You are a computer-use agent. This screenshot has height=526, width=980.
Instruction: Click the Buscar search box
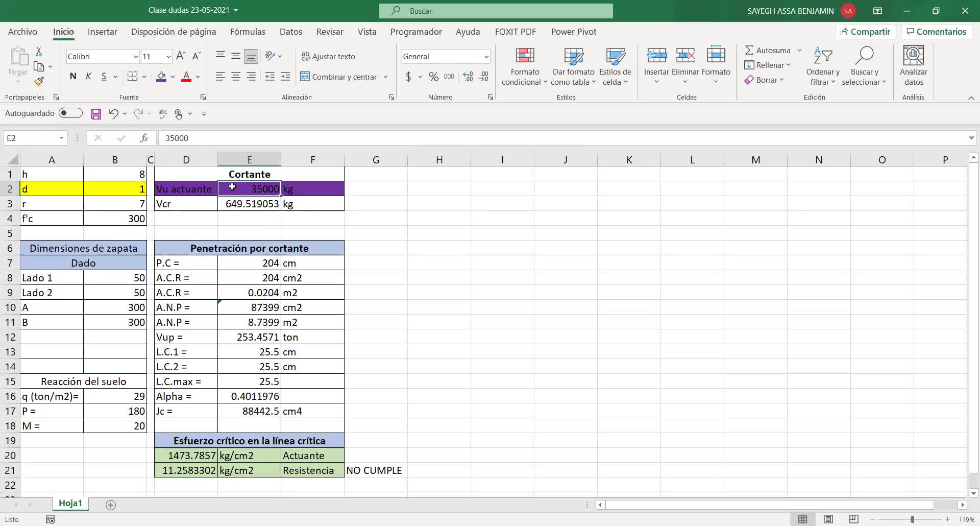(496, 11)
